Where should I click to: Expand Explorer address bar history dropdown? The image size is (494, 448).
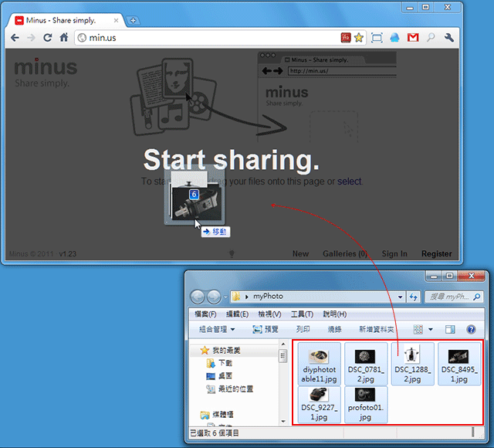[x=400, y=297]
